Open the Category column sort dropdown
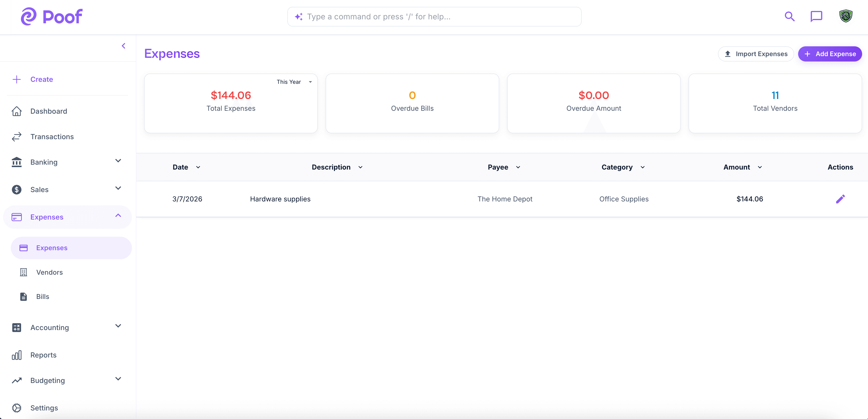Viewport: 868px width, 419px height. [x=642, y=167]
